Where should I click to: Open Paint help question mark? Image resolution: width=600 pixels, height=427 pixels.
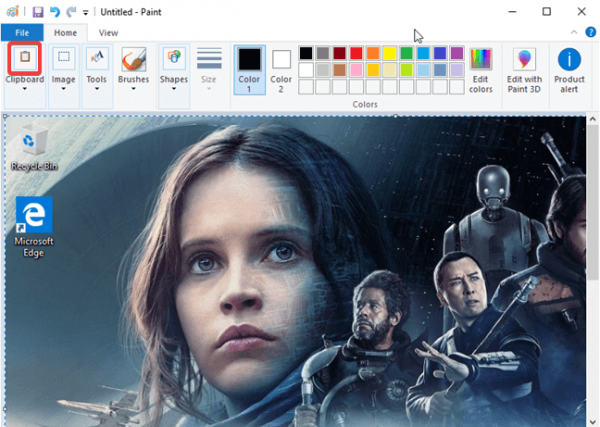point(590,33)
